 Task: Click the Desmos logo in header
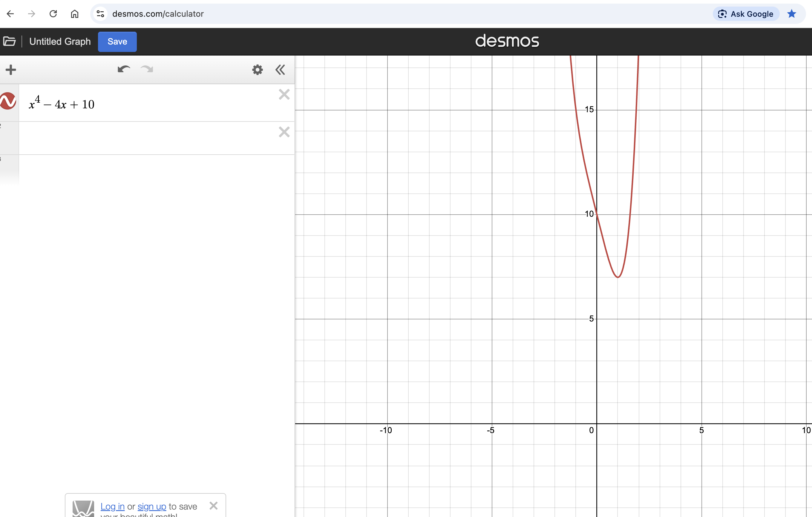point(507,41)
